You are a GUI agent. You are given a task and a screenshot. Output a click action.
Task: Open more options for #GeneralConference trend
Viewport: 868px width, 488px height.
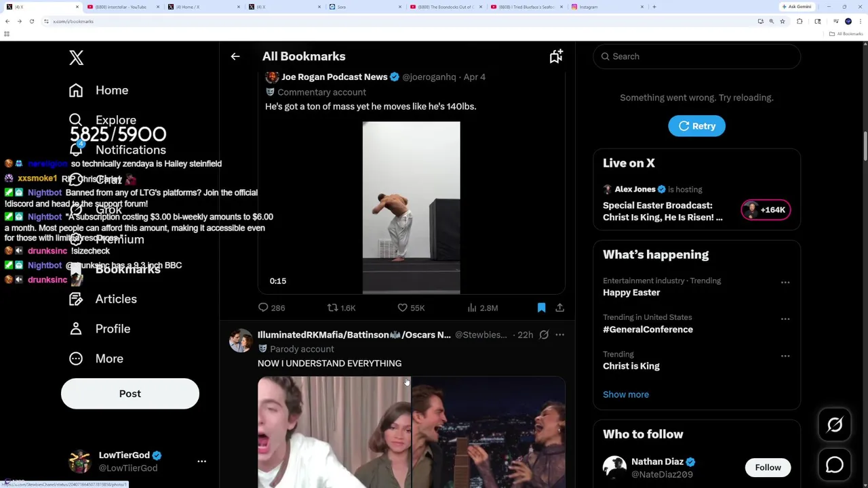coord(785,319)
